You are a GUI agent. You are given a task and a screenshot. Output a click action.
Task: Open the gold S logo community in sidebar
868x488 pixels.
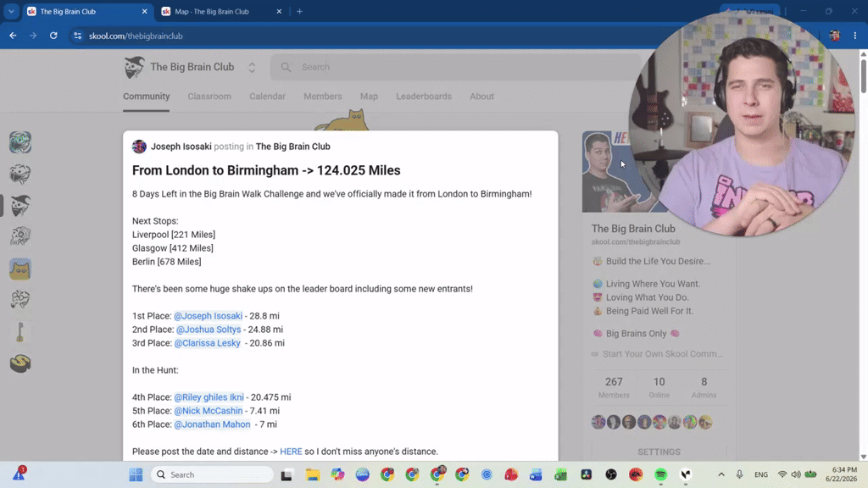click(20, 363)
